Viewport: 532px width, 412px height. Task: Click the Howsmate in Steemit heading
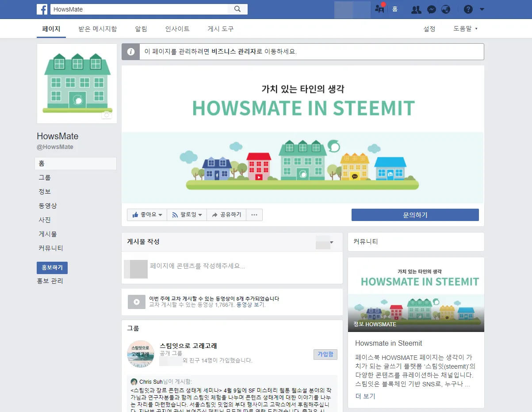pos(389,343)
